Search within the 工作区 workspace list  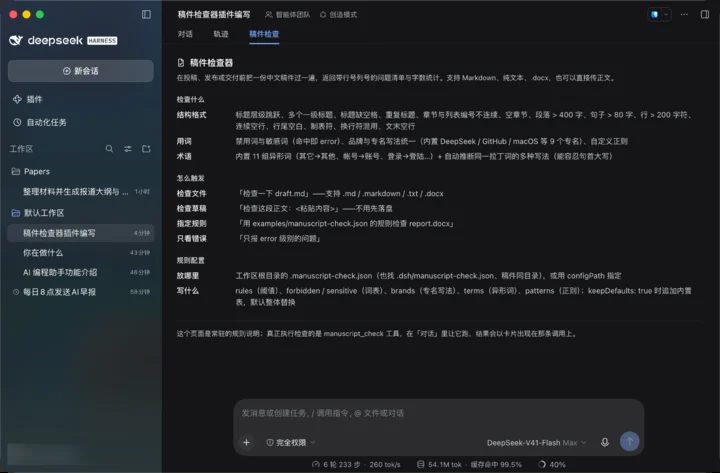[x=109, y=149]
